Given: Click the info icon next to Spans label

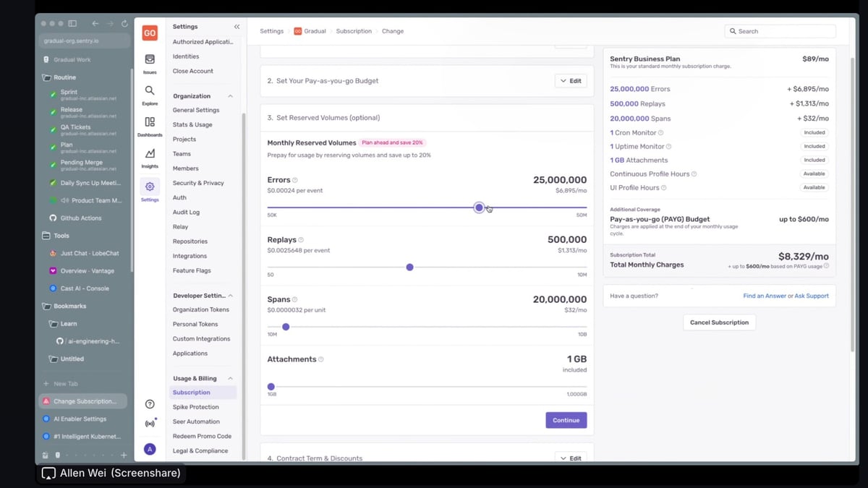Looking at the screenshot, I should [295, 299].
